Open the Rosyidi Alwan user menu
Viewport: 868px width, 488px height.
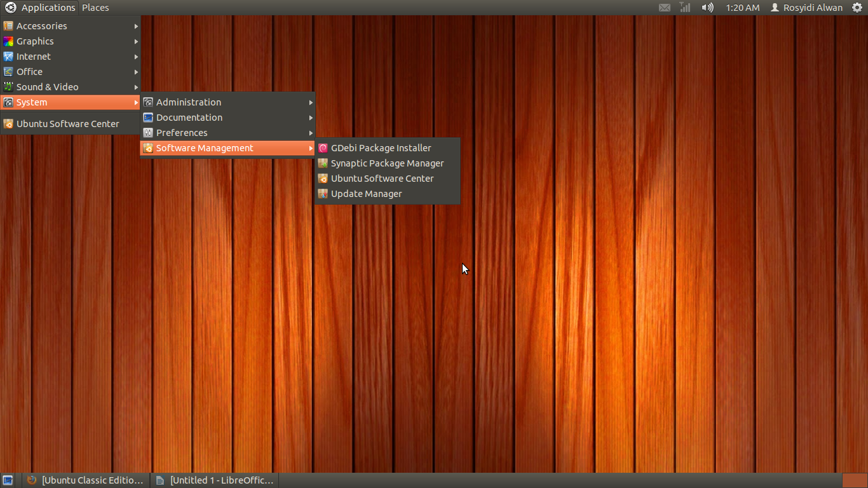(806, 8)
